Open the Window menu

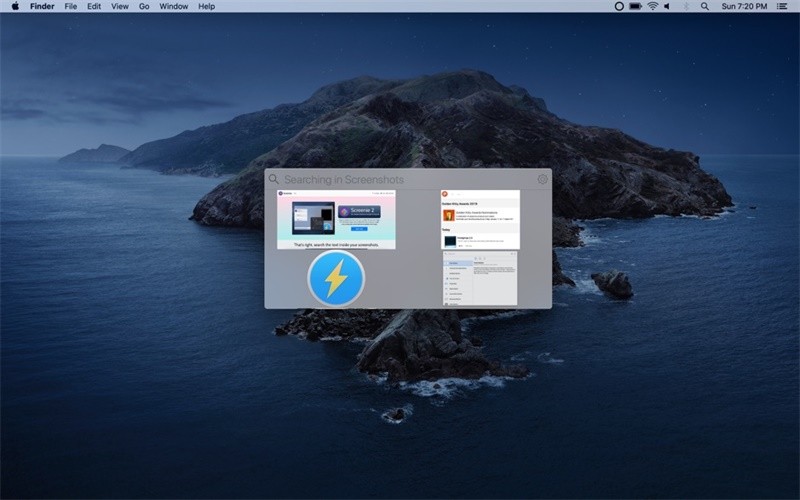pos(173,7)
